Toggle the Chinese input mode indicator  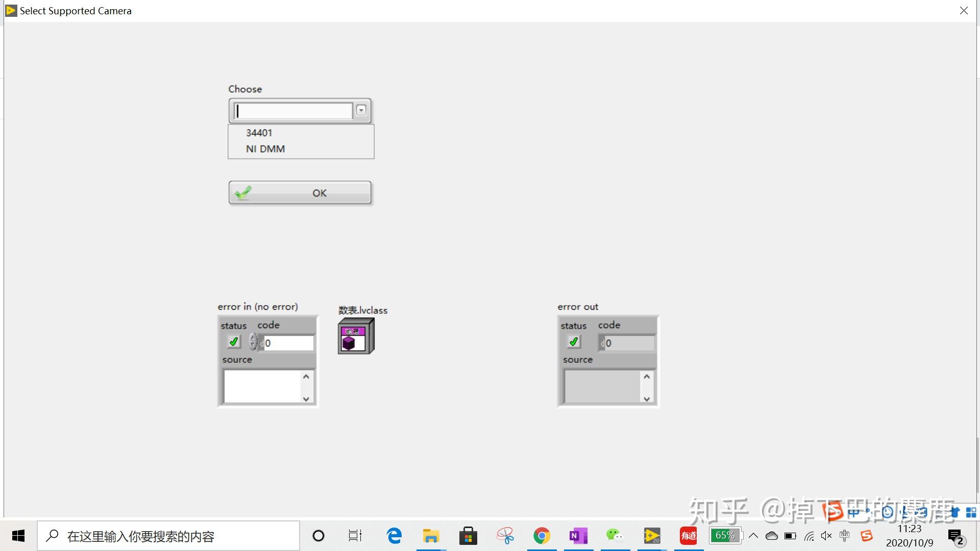(845, 536)
